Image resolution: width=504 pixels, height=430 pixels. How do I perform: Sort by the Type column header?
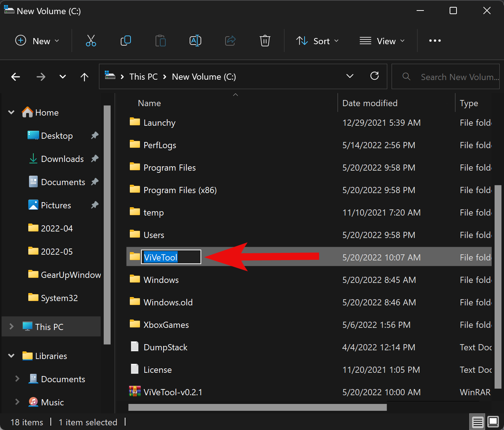coord(469,103)
